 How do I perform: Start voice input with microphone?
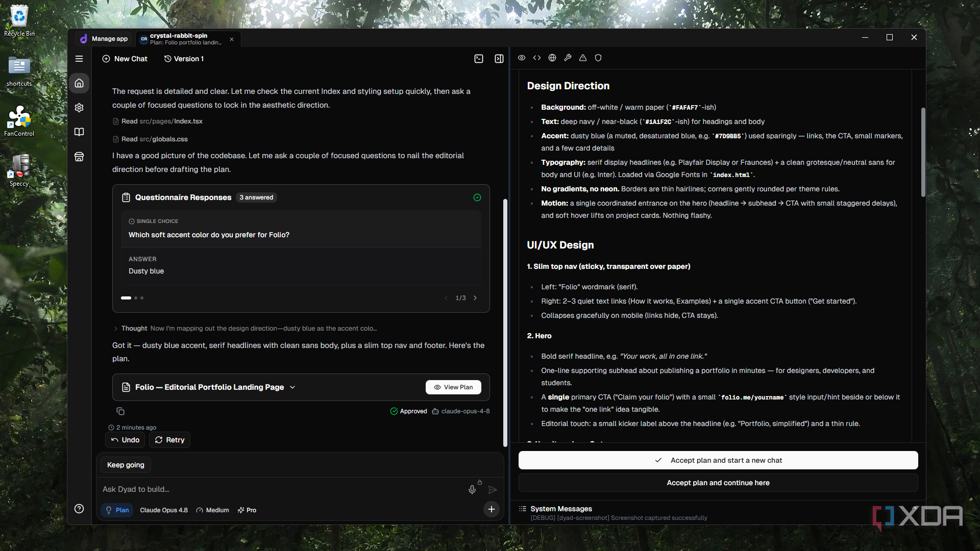click(x=472, y=490)
